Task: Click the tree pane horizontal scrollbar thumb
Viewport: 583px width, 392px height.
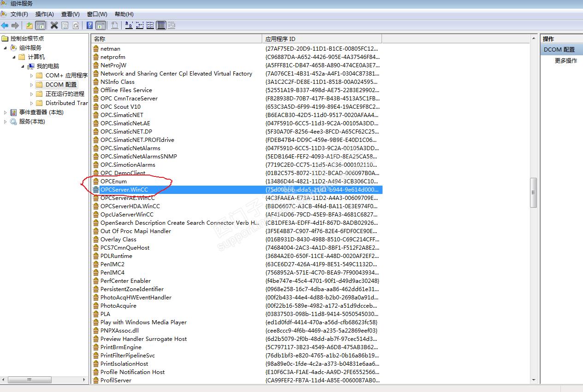Action: click(x=29, y=380)
